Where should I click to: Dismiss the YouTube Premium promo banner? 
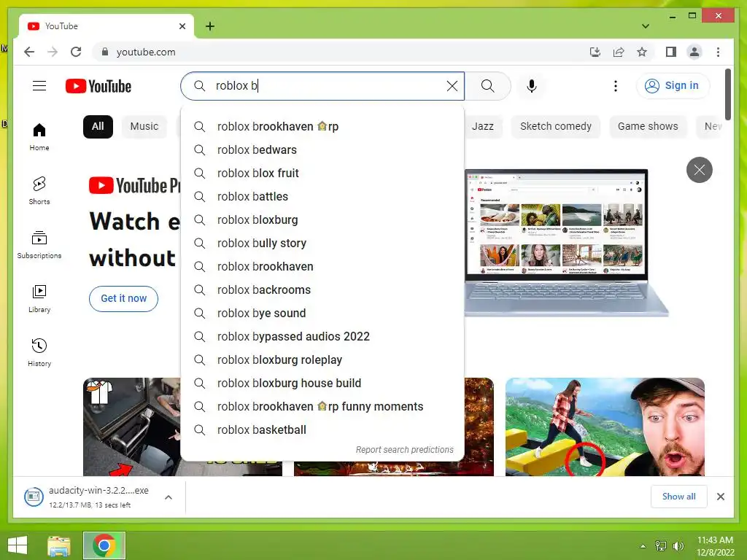point(699,169)
